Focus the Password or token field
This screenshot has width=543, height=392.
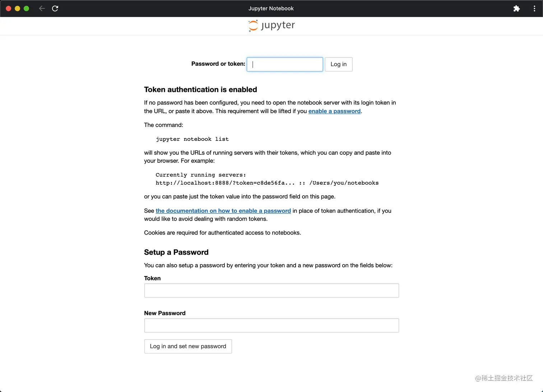click(x=285, y=64)
